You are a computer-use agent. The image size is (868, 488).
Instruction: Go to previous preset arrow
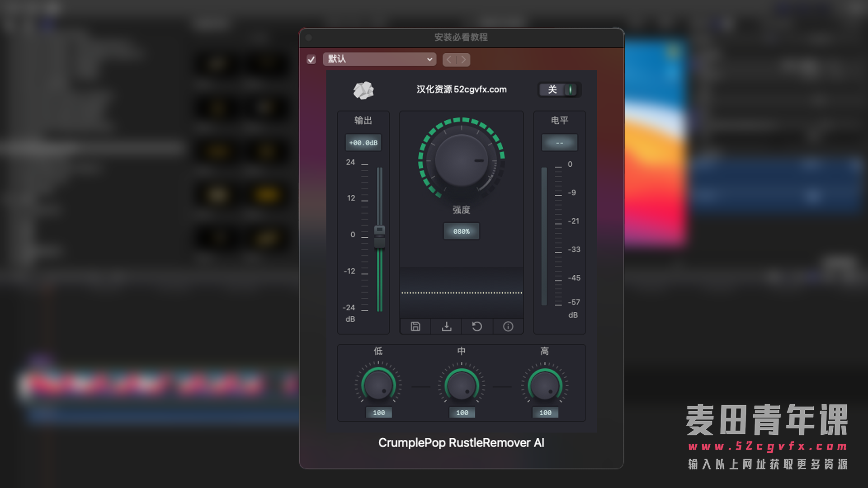pyautogui.click(x=449, y=60)
